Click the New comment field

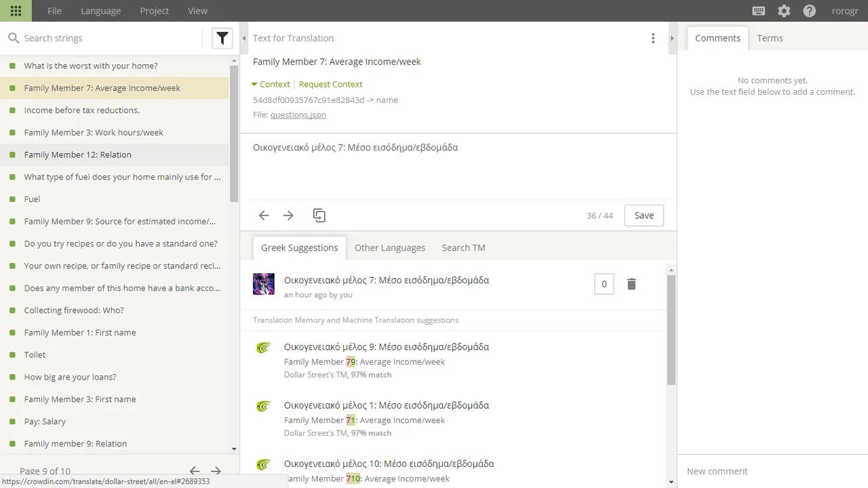pyautogui.click(x=772, y=471)
